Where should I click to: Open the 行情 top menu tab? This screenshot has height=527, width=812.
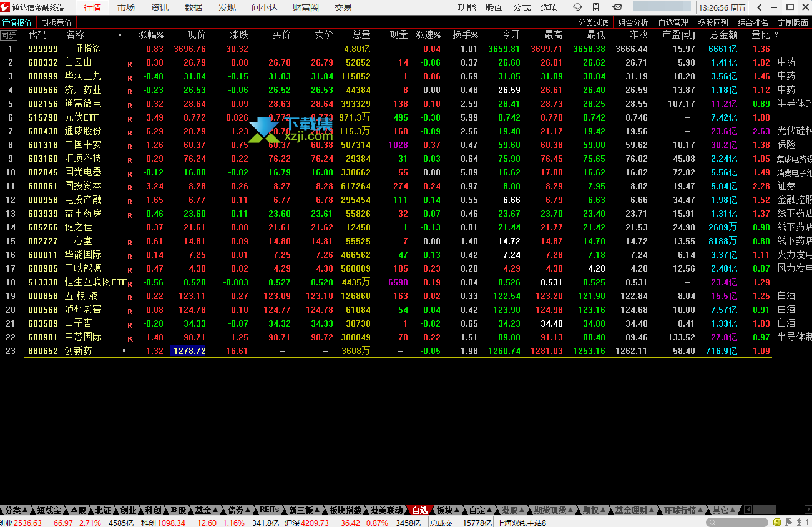click(x=92, y=7)
